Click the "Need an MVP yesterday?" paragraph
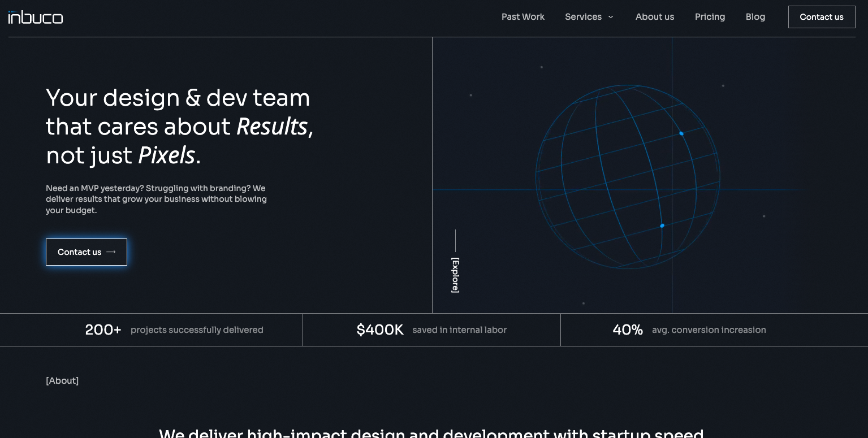Image resolution: width=868 pixels, height=438 pixels. (156, 199)
